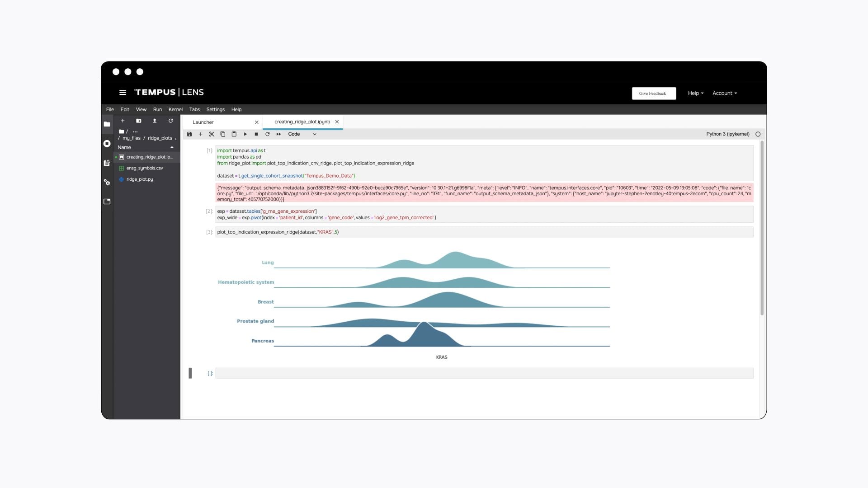This screenshot has height=488, width=868.
Task: Click the Hematopoietic system ridge label
Action: coord(246,282)
